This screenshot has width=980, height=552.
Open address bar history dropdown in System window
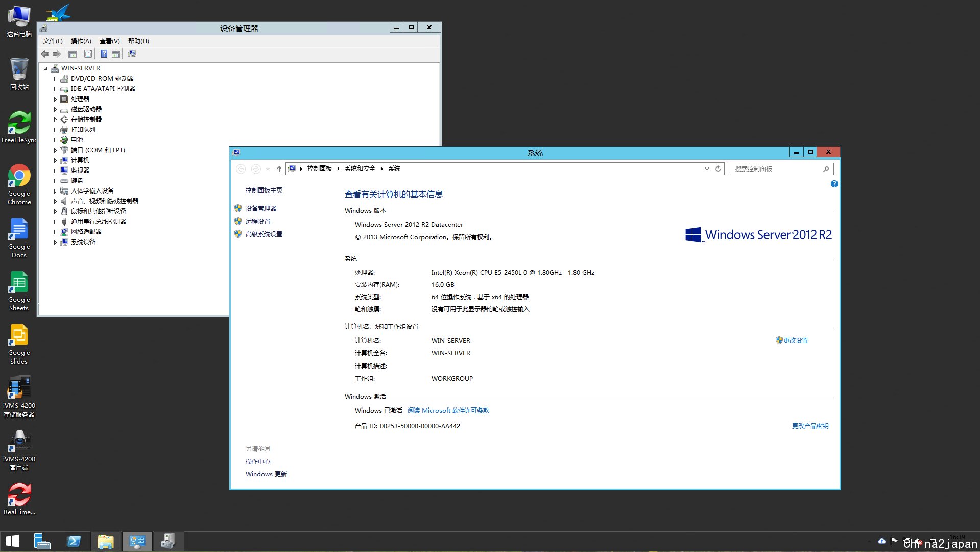click(x=707, y=169)
